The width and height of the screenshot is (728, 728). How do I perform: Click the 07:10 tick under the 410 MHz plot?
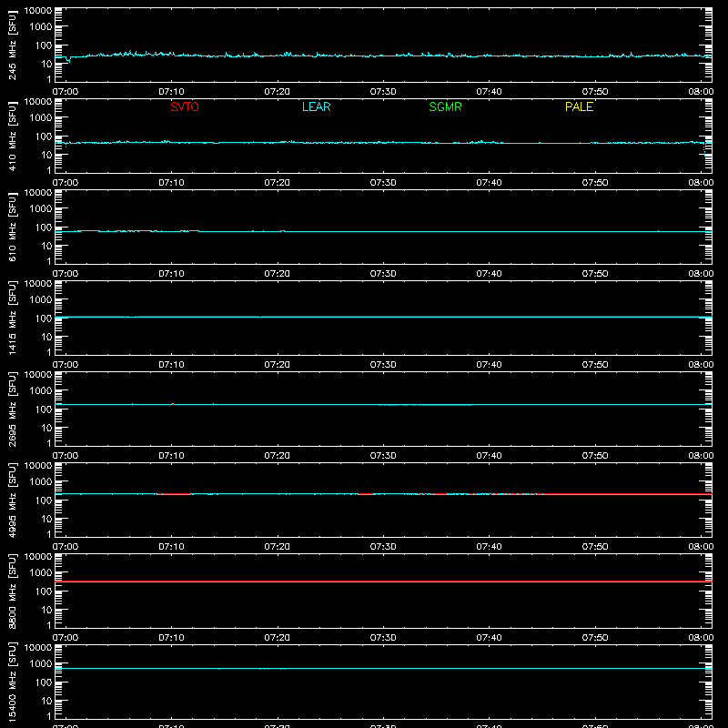(171, 183)
